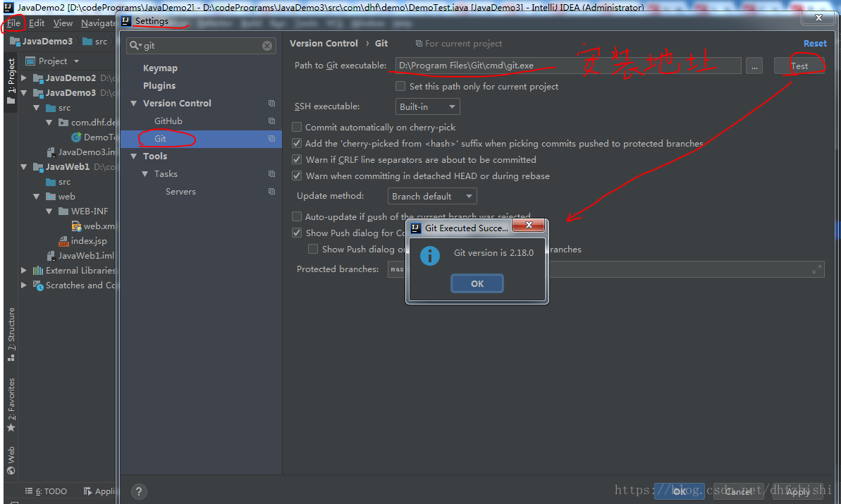Open the Edit menu
The image size is (841, 504).
[x=37, y=23]
